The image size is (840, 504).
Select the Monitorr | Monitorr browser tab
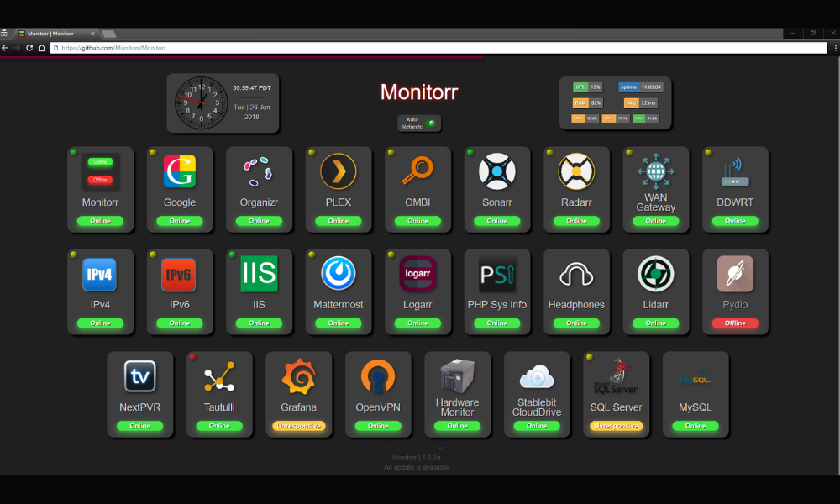coord(57,34)
